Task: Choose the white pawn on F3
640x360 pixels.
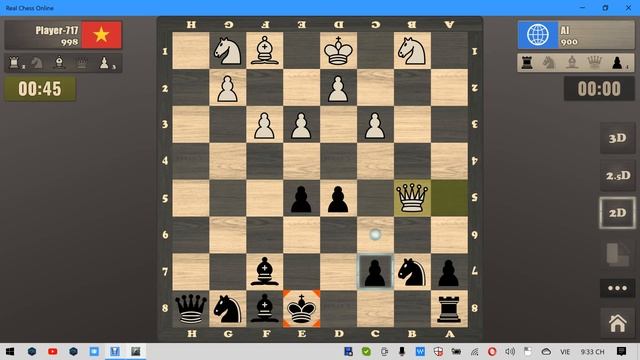Action: (264, 125)
